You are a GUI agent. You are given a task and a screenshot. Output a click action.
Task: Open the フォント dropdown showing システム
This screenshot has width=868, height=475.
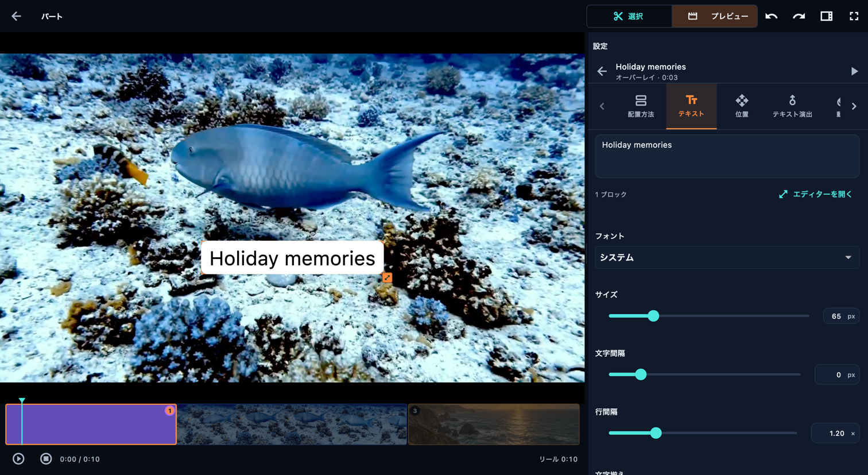[x=727, y=257]
